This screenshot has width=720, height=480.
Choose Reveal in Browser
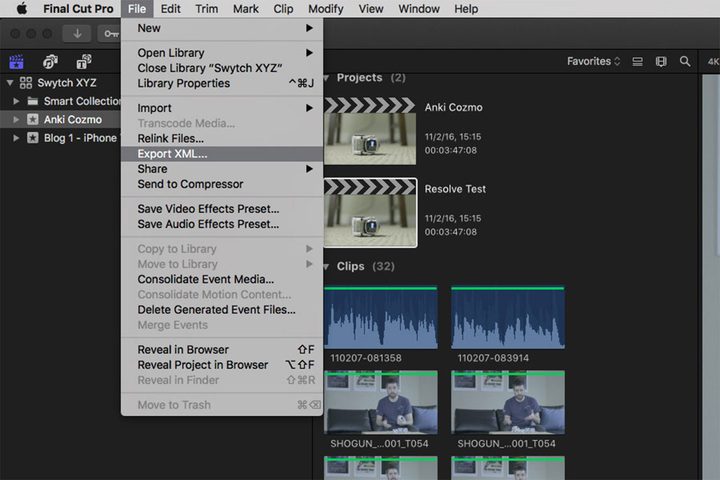point(222,350)
